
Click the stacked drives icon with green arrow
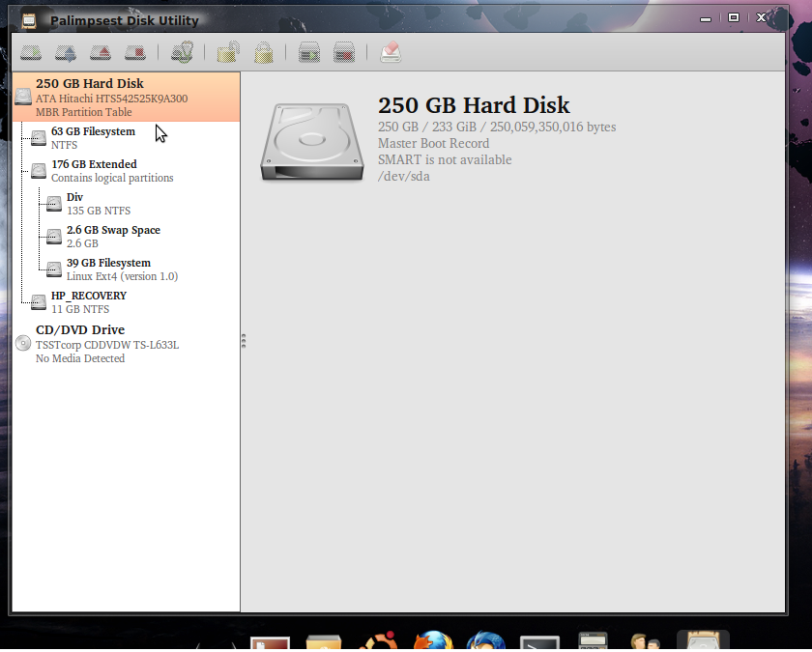[x=309, y=52]
